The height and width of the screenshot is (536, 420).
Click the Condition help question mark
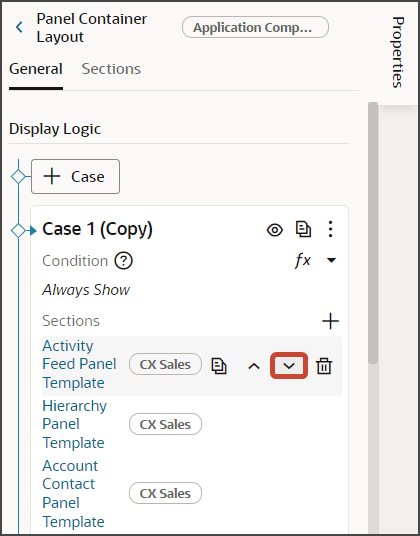(123, 261)
